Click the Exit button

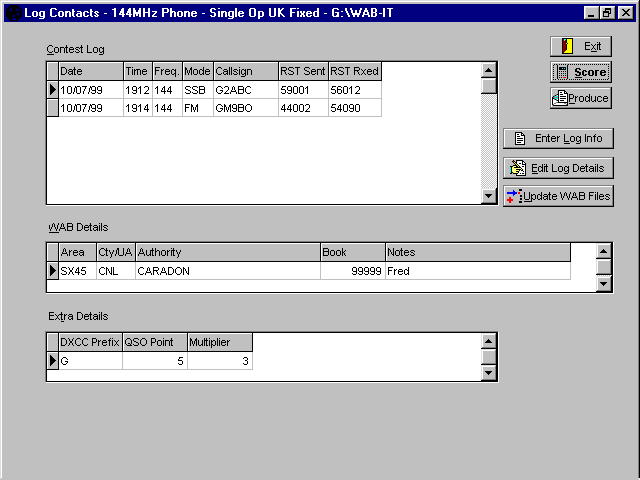[x=580, y=46]
